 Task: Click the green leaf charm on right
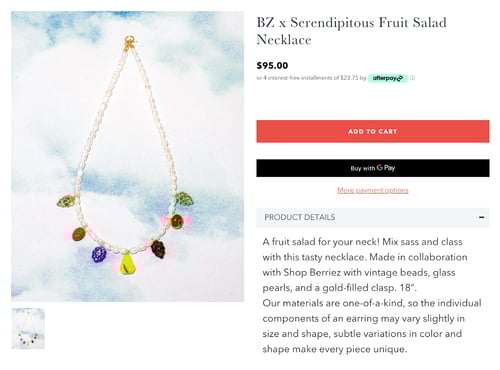tap(184, 199)
